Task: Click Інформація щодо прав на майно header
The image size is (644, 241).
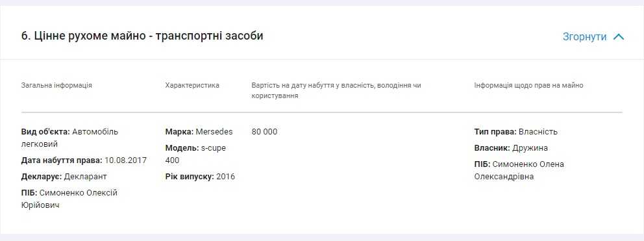Action: (528, 86)
